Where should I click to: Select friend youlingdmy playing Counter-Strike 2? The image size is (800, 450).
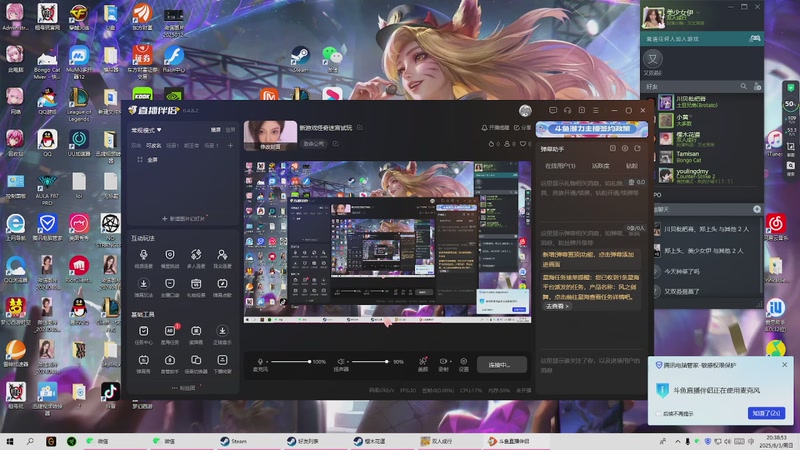(709, 175)
